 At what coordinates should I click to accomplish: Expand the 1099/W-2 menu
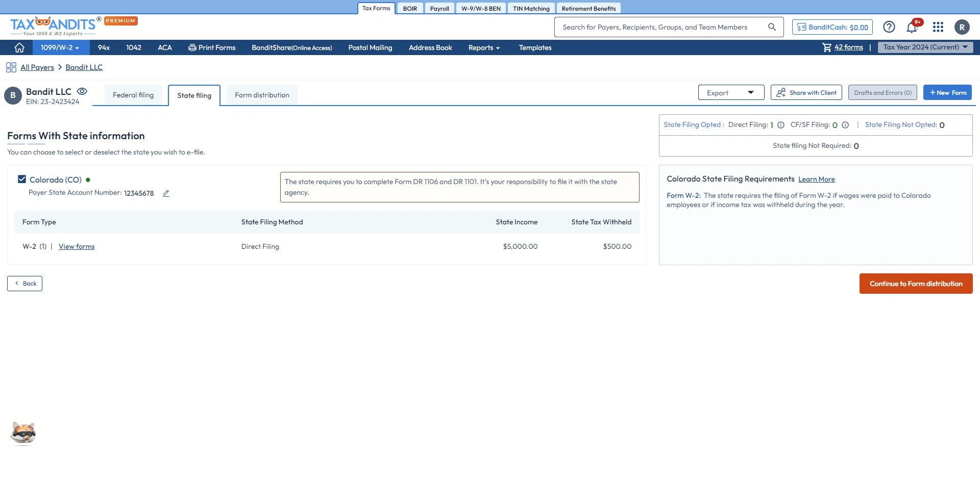tap(60, 47)
